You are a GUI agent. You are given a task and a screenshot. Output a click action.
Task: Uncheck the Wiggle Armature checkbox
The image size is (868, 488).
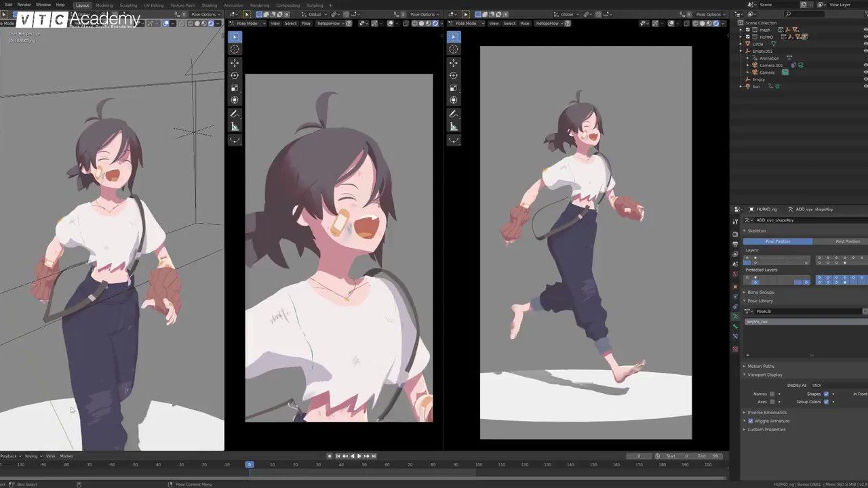click(750, 421)
